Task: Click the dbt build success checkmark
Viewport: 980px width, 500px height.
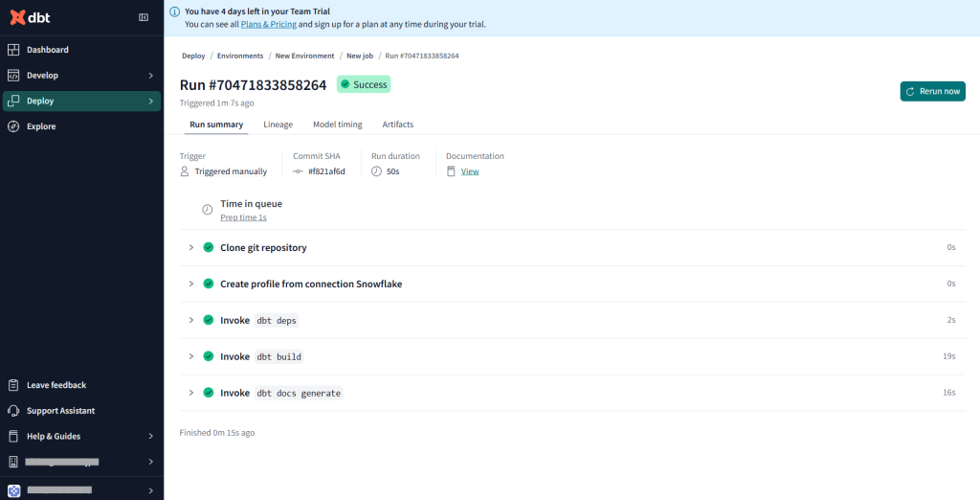Action: coord(209,356)
